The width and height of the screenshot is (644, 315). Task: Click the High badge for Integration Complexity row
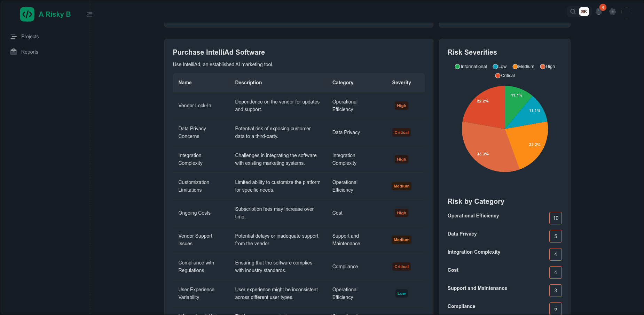401,159
